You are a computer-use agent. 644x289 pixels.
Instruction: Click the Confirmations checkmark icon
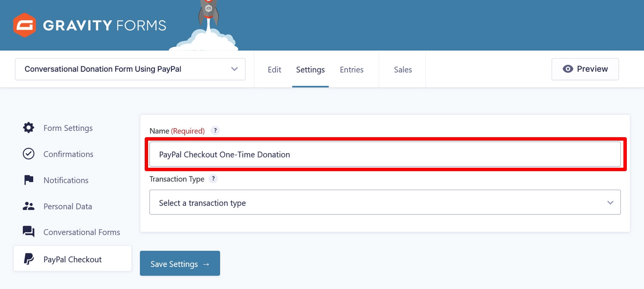[28, 154]
